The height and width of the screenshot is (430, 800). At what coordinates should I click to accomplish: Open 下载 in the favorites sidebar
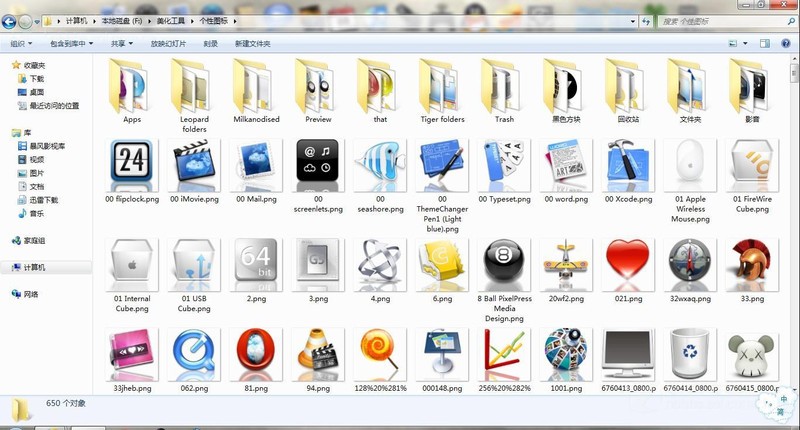click(x=36, y=78)
